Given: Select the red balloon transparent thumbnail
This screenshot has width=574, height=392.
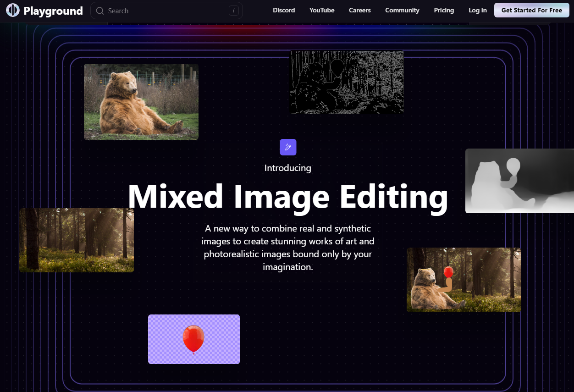Looking at the screenshot, I should coord(194,339).
